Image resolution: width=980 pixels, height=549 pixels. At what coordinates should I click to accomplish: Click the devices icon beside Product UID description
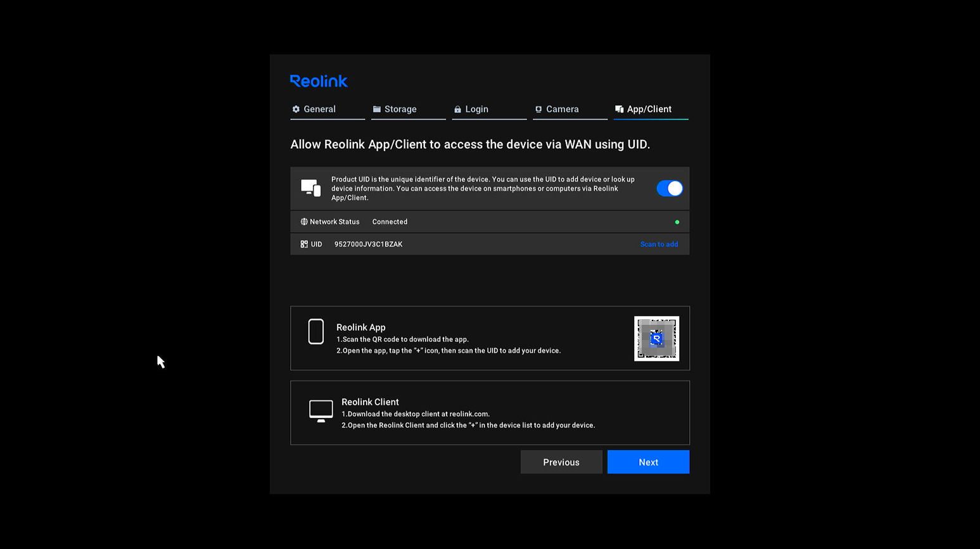[x=310, y=188]
